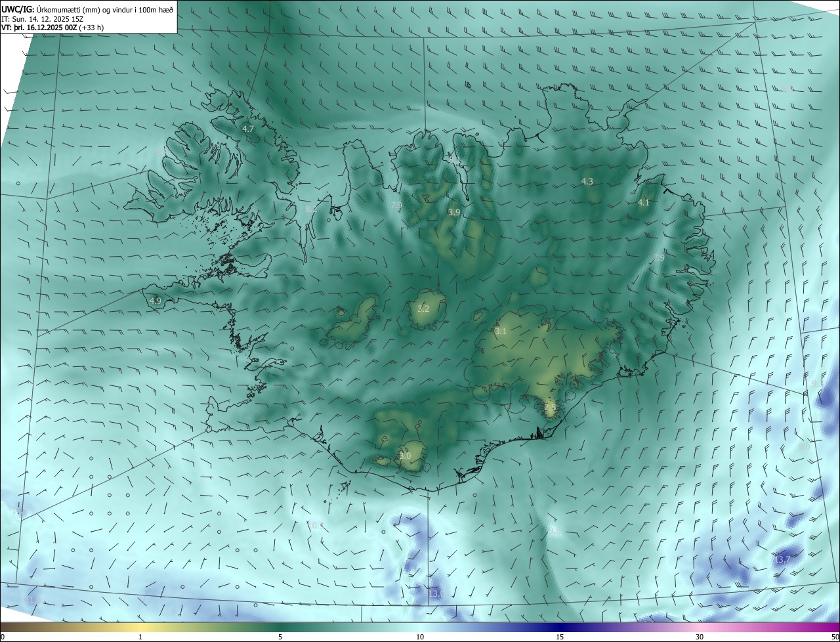The width and height of the screenshot is (840, 642).
Task: Click the 13.0 value label over the sea
Action: click(x=436, y=594)
